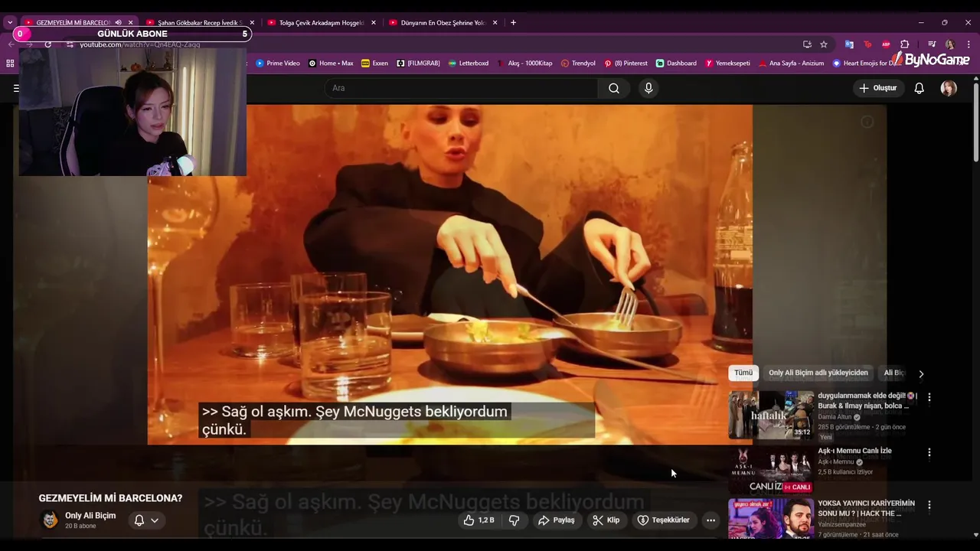Open more actions menu beside Teşekkürler
This screenshot has height=551, width=980.
tap(710, 520)
